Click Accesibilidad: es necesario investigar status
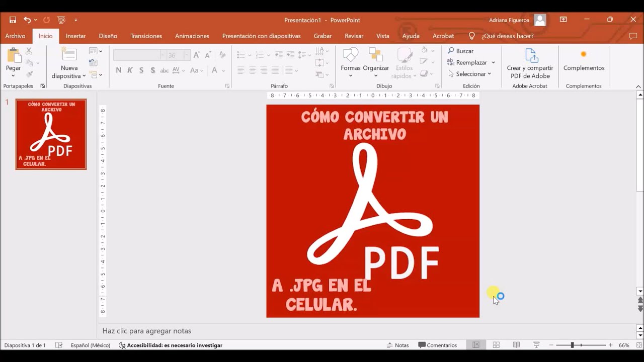This screenshot has width=644, height=362. tap(171, 345)
